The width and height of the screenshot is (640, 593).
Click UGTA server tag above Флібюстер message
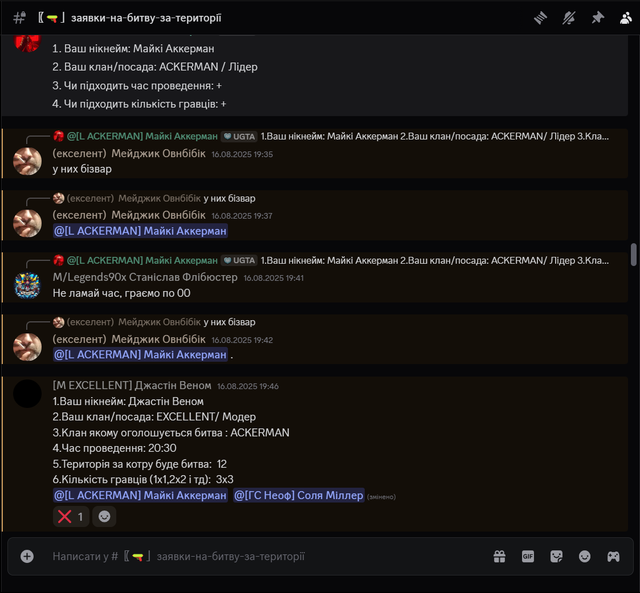tap(240, 260)
